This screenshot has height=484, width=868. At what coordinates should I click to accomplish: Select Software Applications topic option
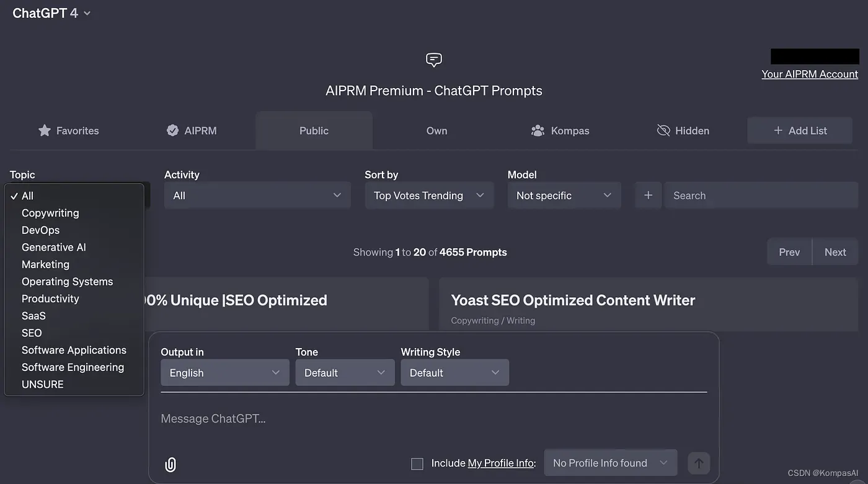pos(74,350)
